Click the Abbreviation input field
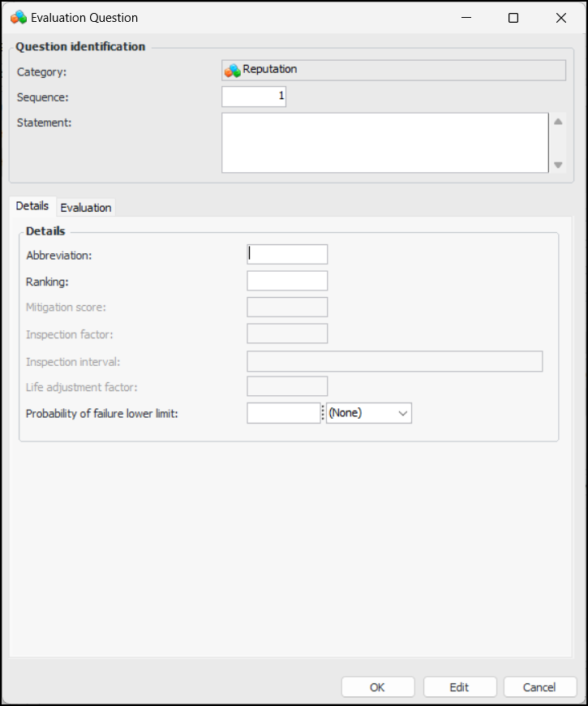The image size is (588, 706). pyautogui.click(x=287, y=254)
